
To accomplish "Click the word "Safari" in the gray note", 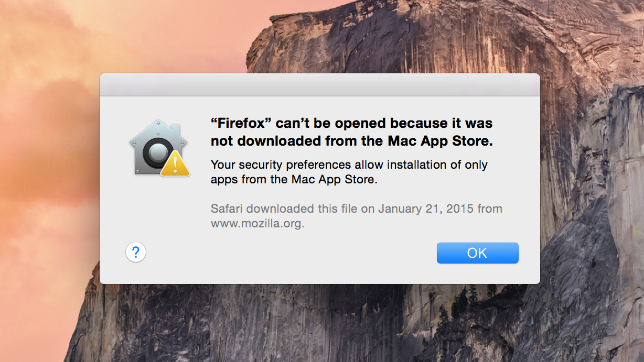I will tap(228, 209).
